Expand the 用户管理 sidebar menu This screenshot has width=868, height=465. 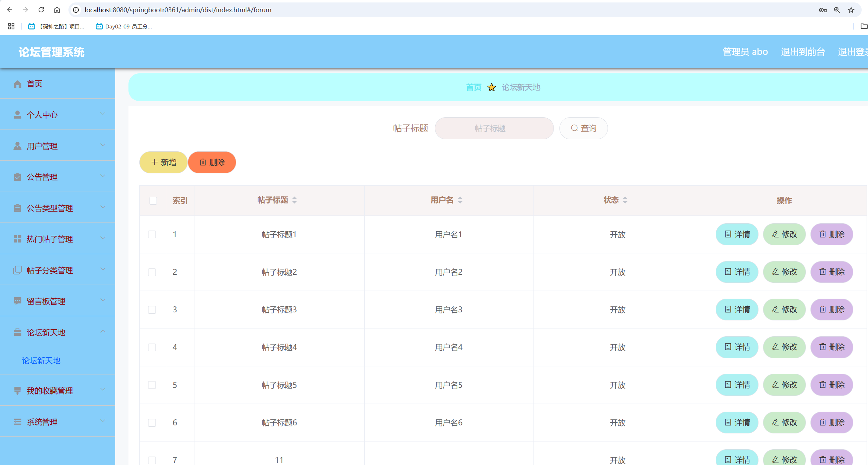[x=58, y=146]
